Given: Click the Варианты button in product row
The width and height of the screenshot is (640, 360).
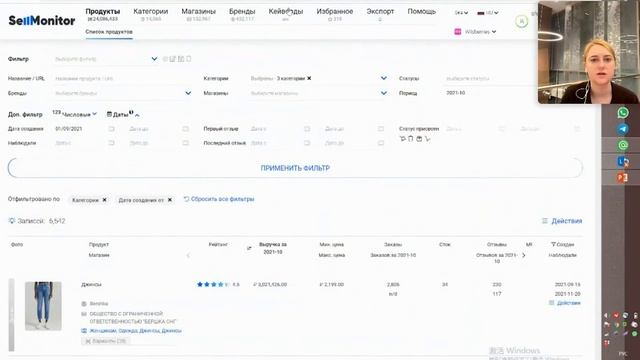Looking at the screenshot, I should coord(106,341).
